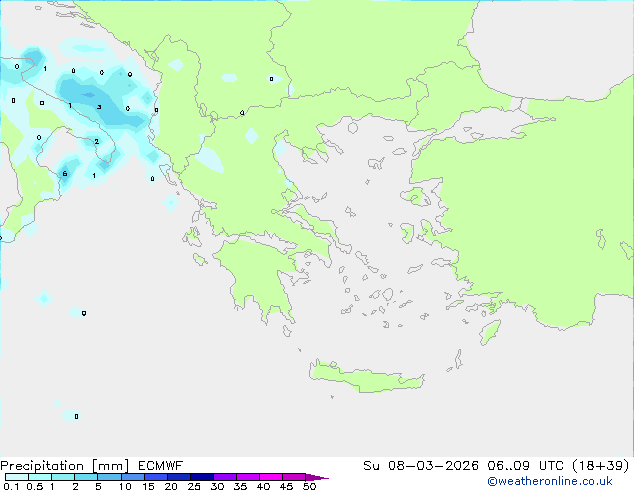Click the purple legend swatch between 30 and 35
Viewport: 634px width, 490px height.
pos(224,477)
